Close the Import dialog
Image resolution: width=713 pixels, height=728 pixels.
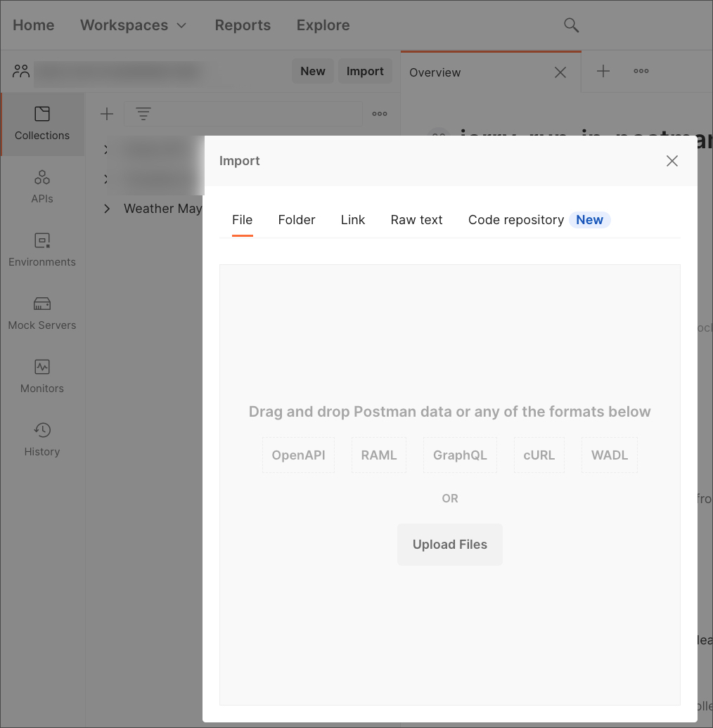pyautogui.click(x=672, y=161)
